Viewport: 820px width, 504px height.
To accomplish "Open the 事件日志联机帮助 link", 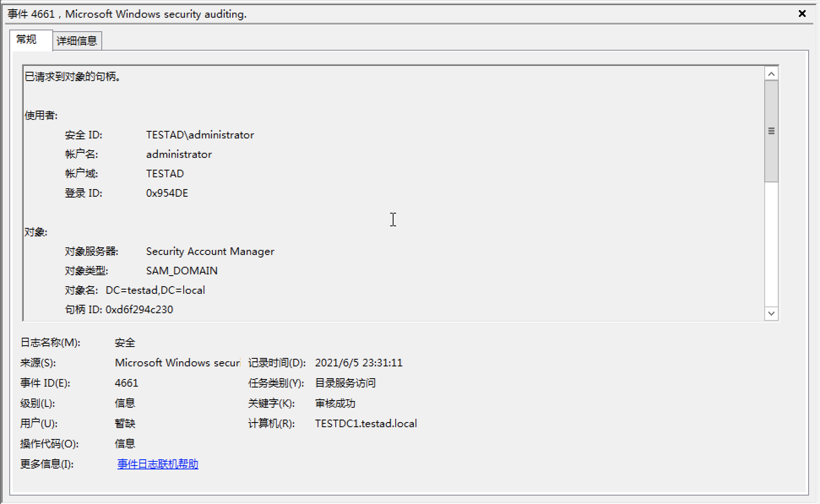I will click(157, 464).
